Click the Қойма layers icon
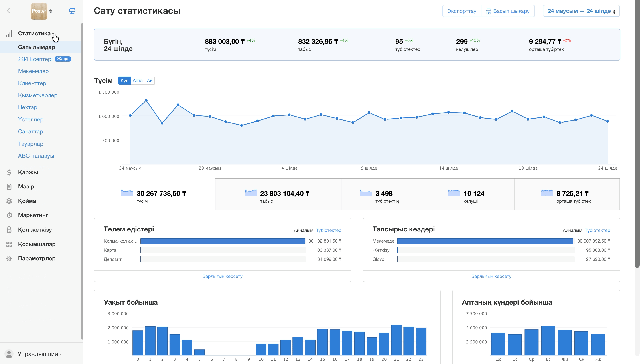 [9, 201]
